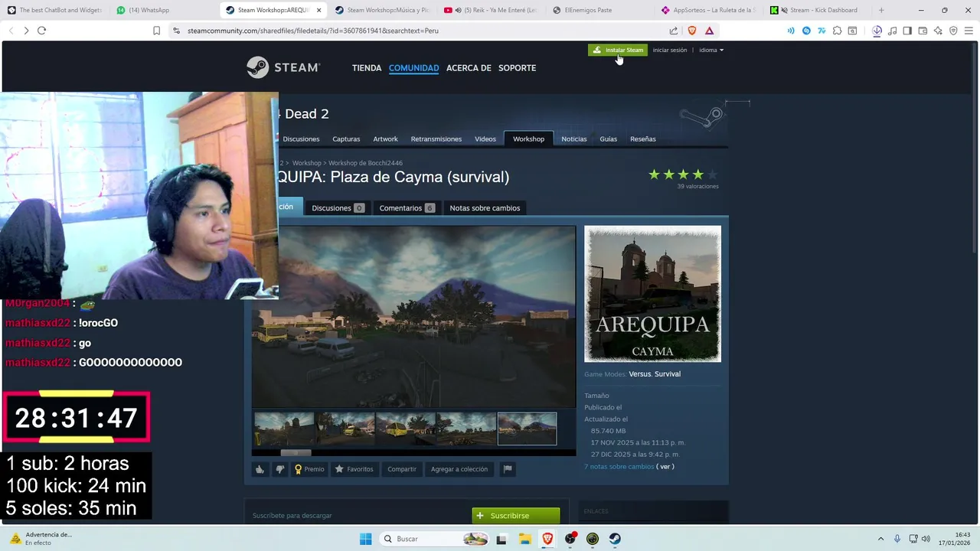Open the browser hamburger menu
The image size is (980, 551).
coord(969,31)
